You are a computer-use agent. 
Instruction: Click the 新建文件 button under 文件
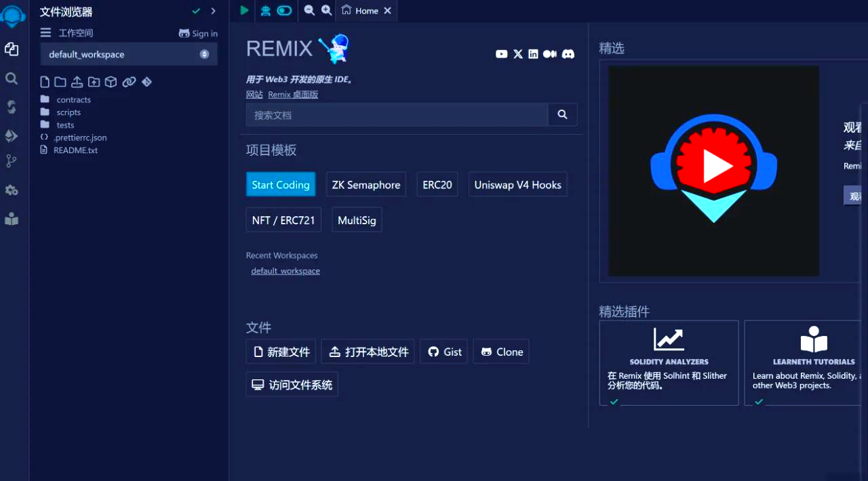280,352
